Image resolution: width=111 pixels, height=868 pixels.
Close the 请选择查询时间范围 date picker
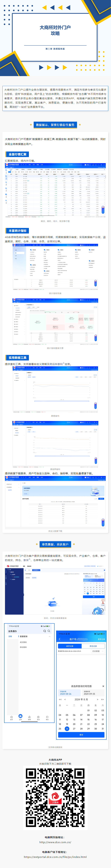103,686
